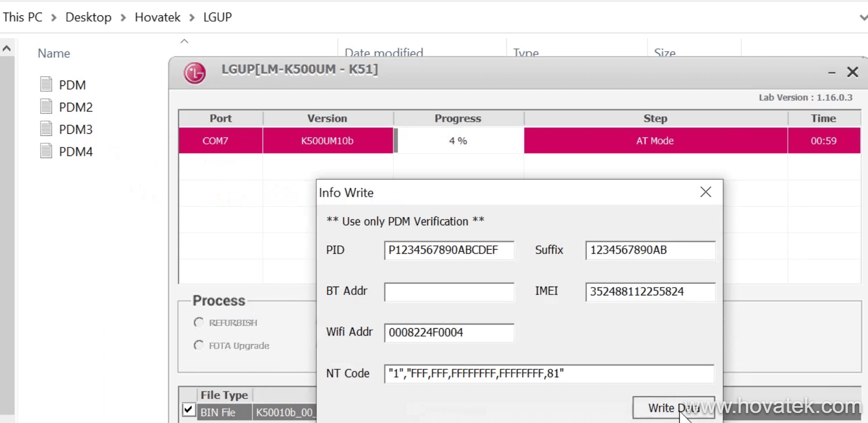Screen dimensions: 868x423
Task: Go to Desktop in breadcrumb path
Action: click(x=89, y=17)
